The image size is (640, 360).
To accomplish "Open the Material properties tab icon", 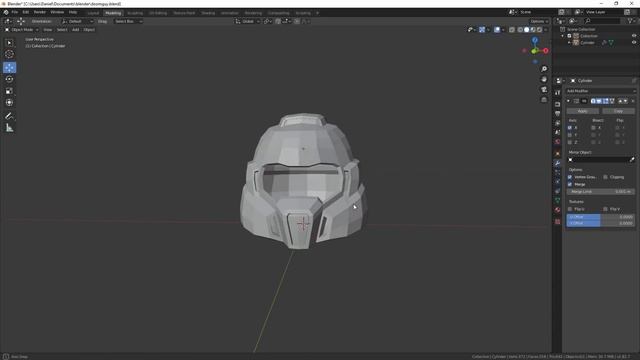I will click(x=558, y=209).
